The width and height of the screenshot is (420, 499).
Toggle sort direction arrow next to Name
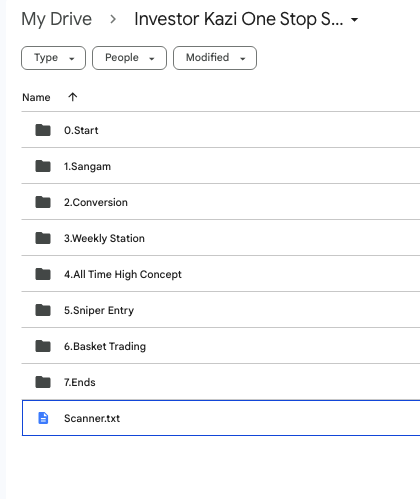click(x=73, y=97)
